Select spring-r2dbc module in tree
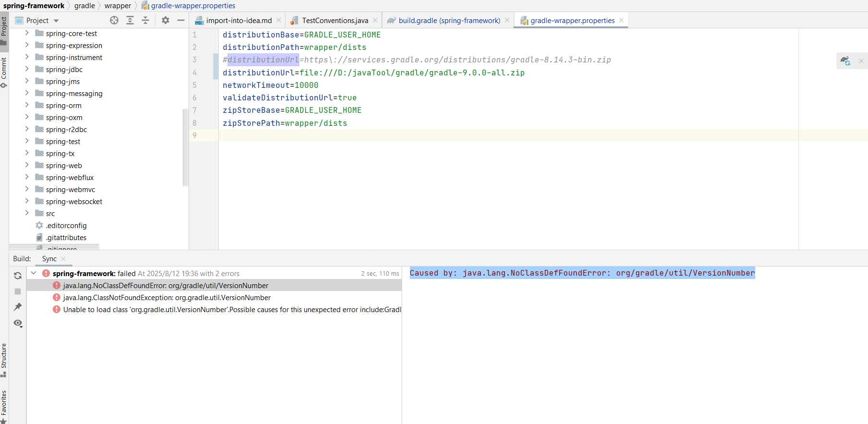868x424 pixels. 66,130
